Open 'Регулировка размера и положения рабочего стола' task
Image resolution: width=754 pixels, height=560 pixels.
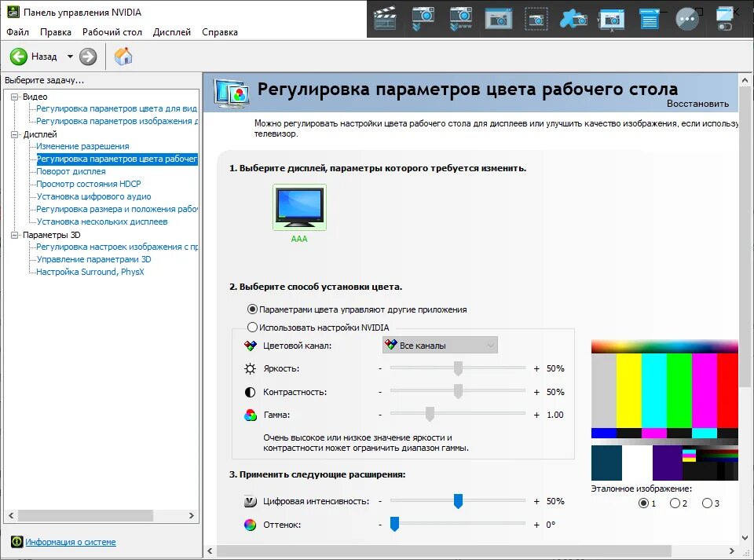pyautogui.click(x=117, y=209)
